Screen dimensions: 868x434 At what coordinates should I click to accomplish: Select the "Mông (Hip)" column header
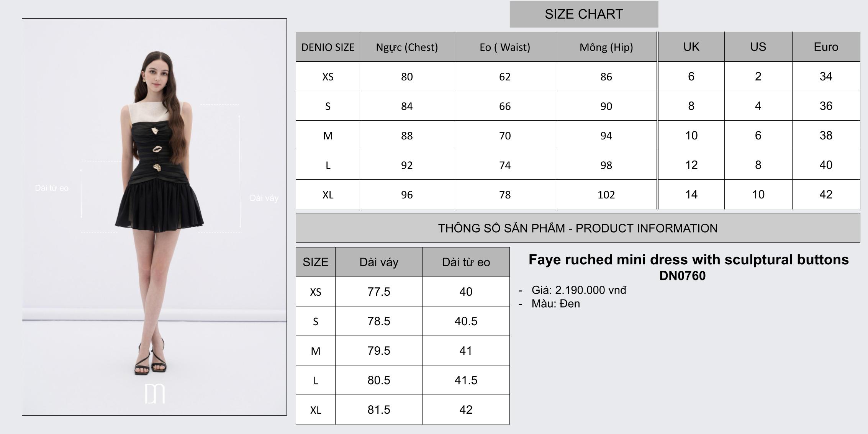coord(606,47)
